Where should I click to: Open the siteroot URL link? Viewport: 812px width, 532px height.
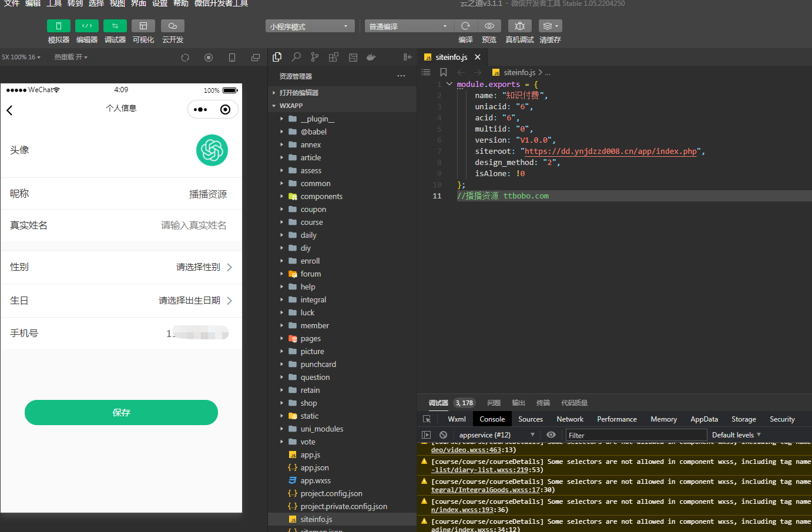point(611,151)
